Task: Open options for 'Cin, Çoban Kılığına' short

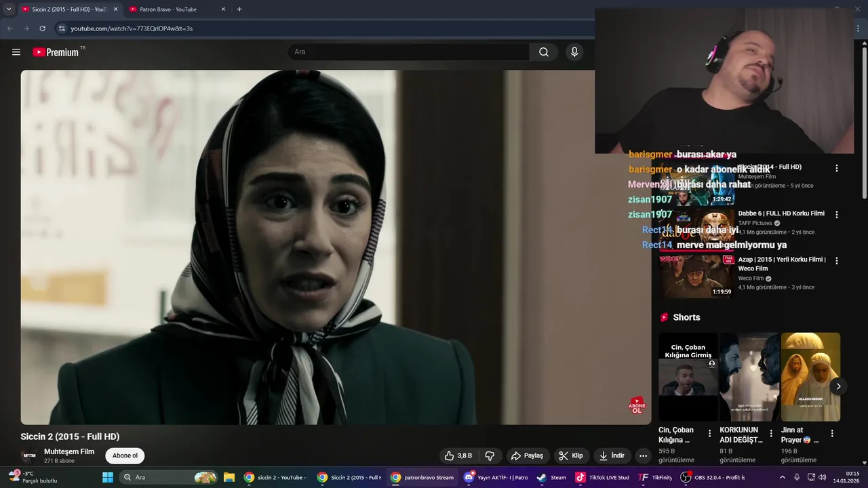Action: point(710,434)
